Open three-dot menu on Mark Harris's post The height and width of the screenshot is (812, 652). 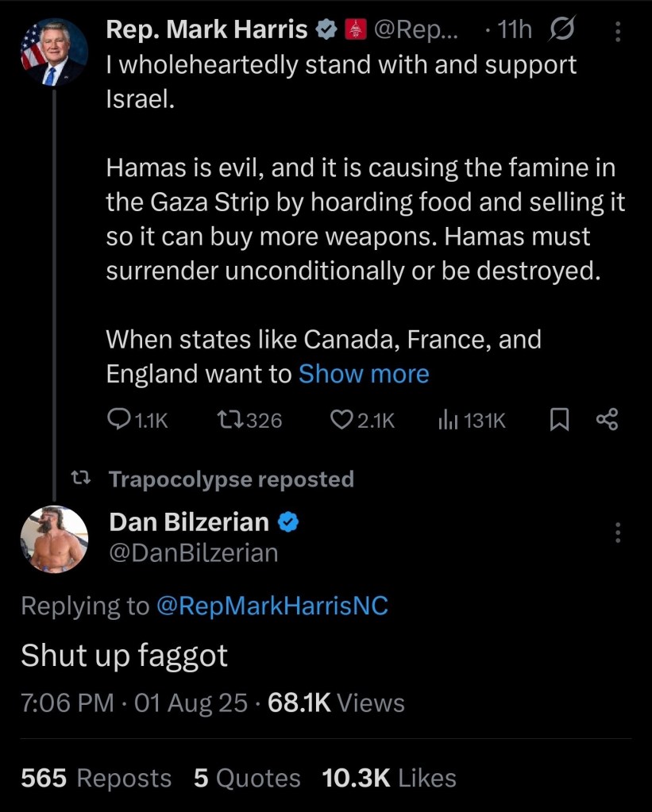[x=619, y=31]
